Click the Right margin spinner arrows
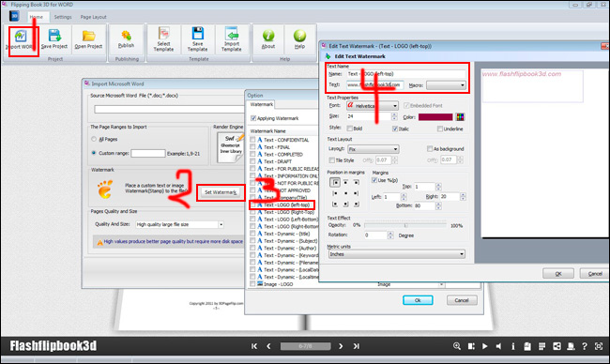The image size is (610, 364). pyautogui.click(x=463, y=197)
